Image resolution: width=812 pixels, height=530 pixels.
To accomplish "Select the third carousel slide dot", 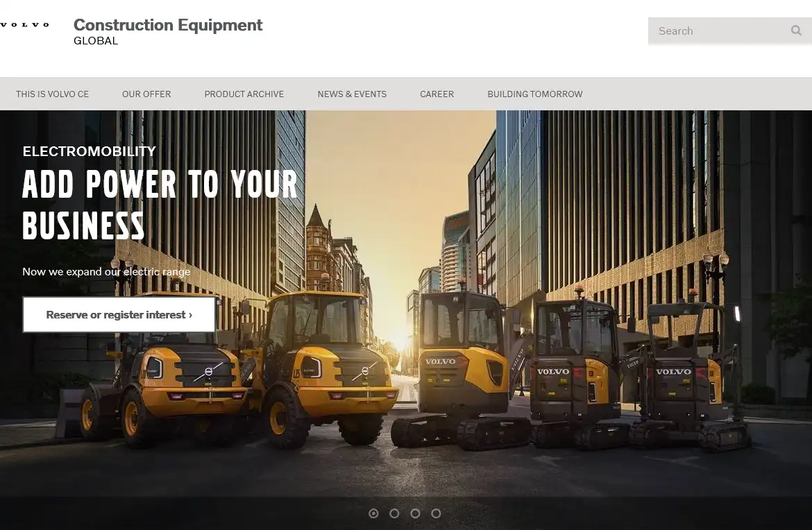I will click(x=415, y=513).
